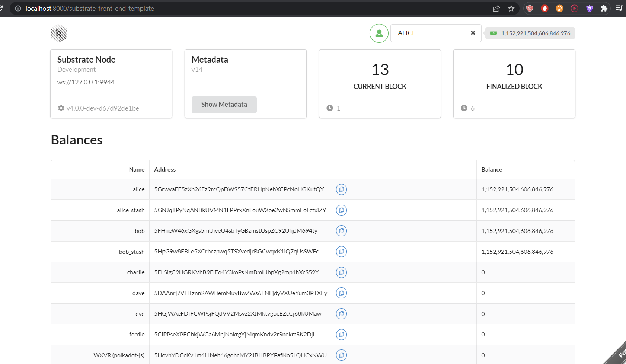Click the Substrate logo at top left

59,33
